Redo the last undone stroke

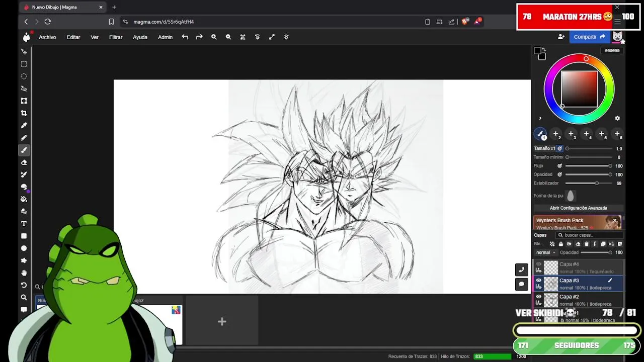(199, 37)
